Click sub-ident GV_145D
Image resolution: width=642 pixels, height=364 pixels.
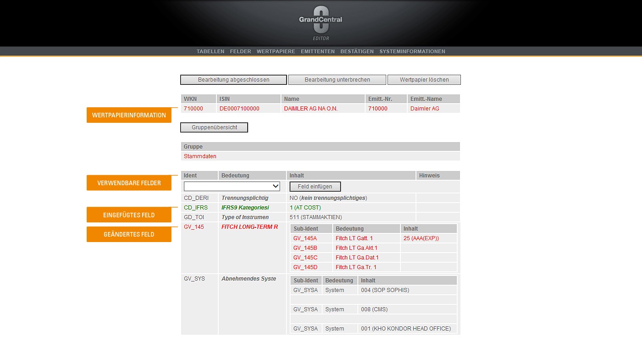[305, 267]
